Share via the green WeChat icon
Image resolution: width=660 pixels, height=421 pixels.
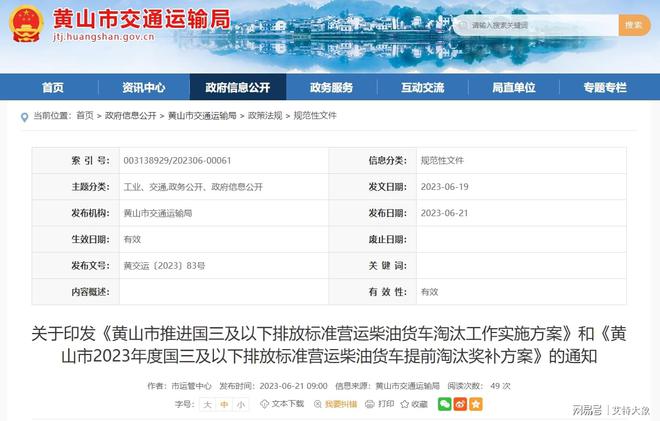pyautogui.click(x=444, y=404)
